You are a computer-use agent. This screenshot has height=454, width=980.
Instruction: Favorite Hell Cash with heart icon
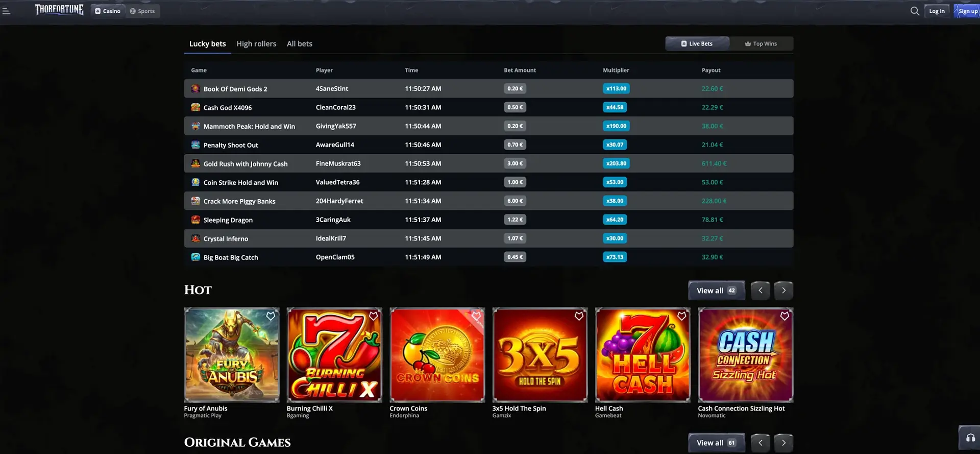pyautogui.click(x=682, y=316)
